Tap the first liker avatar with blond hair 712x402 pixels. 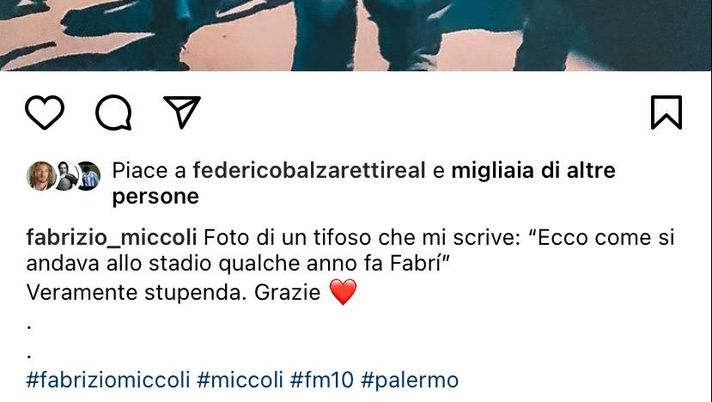click(x=41, y=175)
